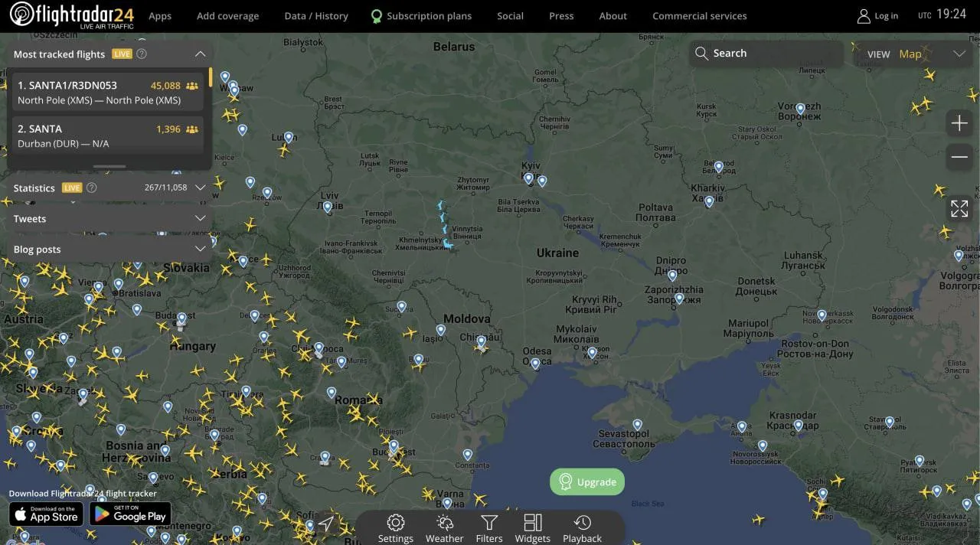980x545 pixels.
Task: Open the VIEW Map dropdown
Action: point(916,54)
